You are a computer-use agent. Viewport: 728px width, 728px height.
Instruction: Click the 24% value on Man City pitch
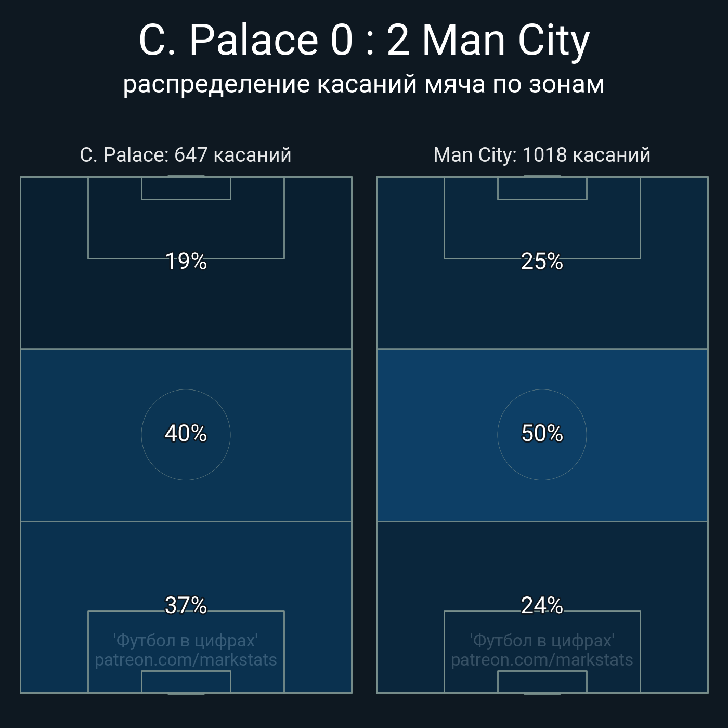pos(542,605)
